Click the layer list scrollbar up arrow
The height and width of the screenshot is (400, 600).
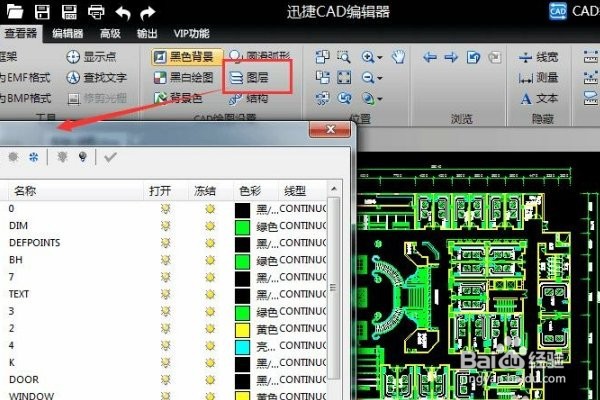[334, 189]
